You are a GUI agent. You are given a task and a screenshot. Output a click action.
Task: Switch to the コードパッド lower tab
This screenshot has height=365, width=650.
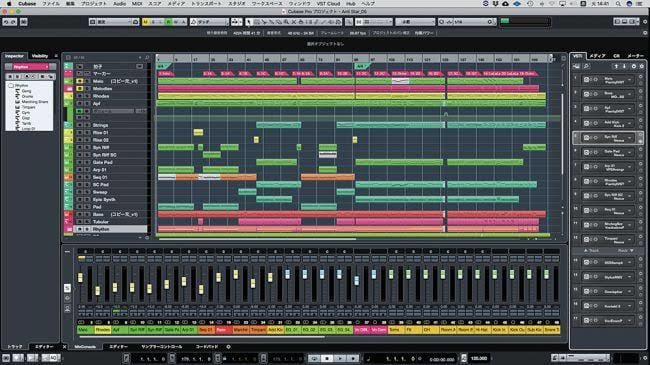point(206,347)
